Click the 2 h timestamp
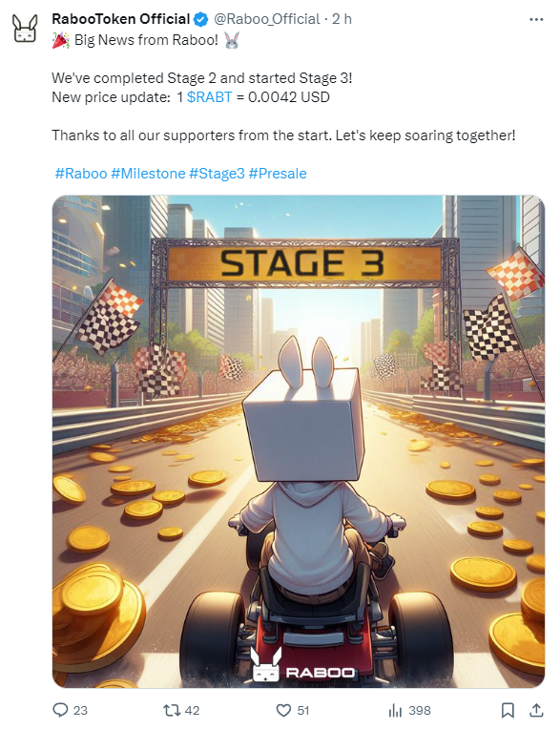 click(x=342, y=19)
